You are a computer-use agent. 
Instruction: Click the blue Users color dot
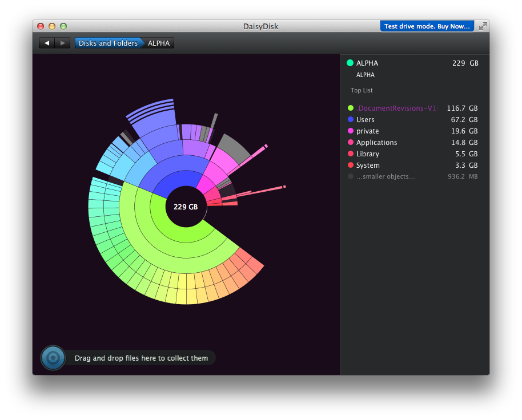click(351, 119)
